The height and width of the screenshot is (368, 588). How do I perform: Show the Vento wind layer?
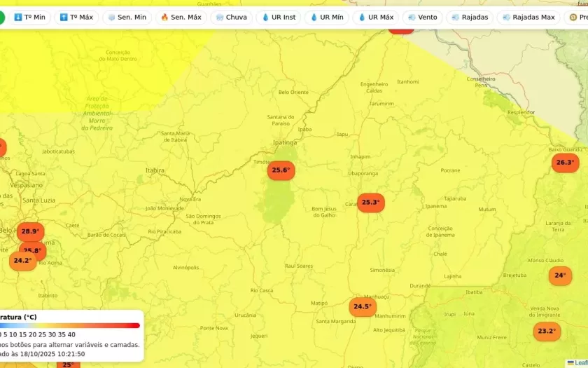tap(422, 17)
